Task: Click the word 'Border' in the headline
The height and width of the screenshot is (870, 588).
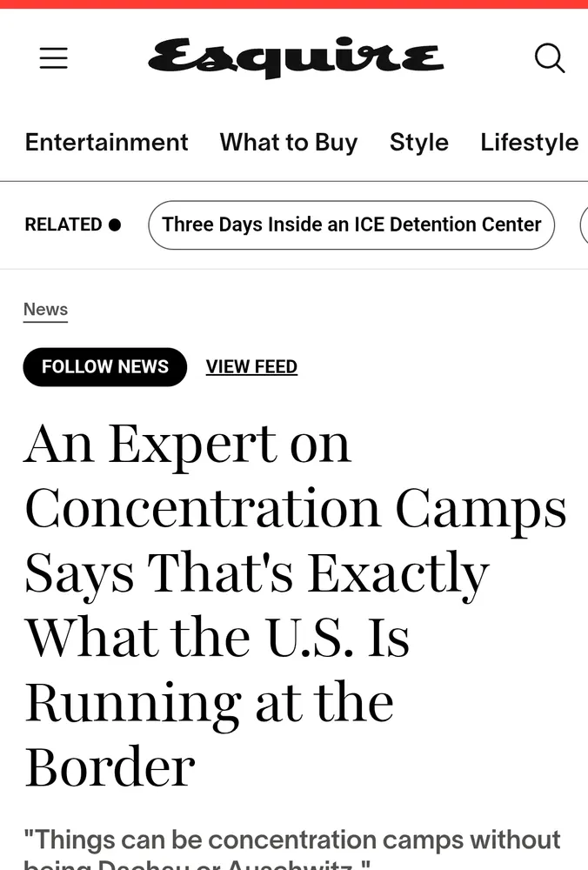Action: pos(110,767)
